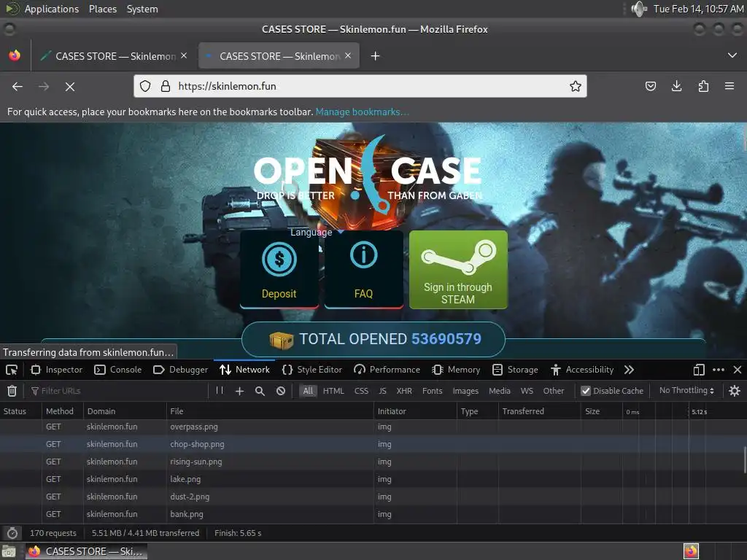Open a new browser tab
The height and width of the screenshot is (560, 747).
point(376,56)
